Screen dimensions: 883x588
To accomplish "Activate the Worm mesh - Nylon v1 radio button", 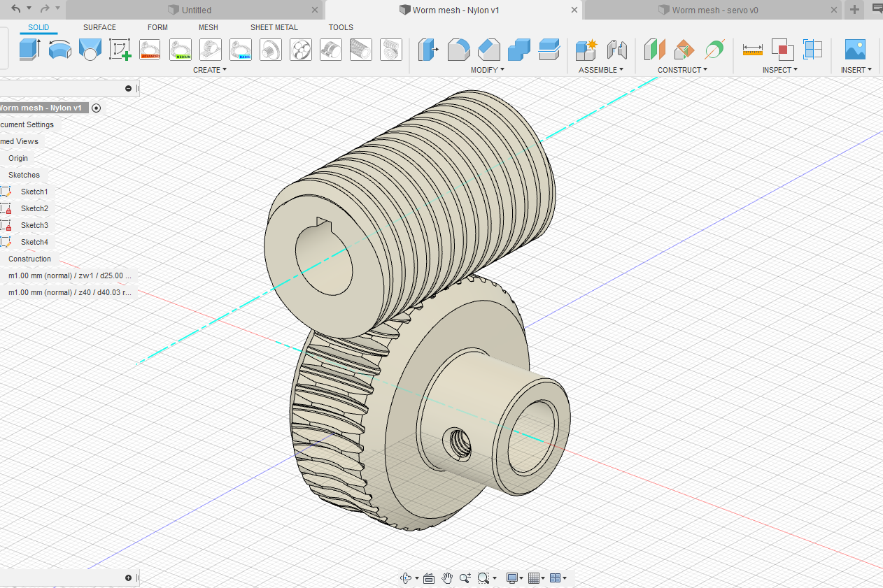I will point(97,108).
